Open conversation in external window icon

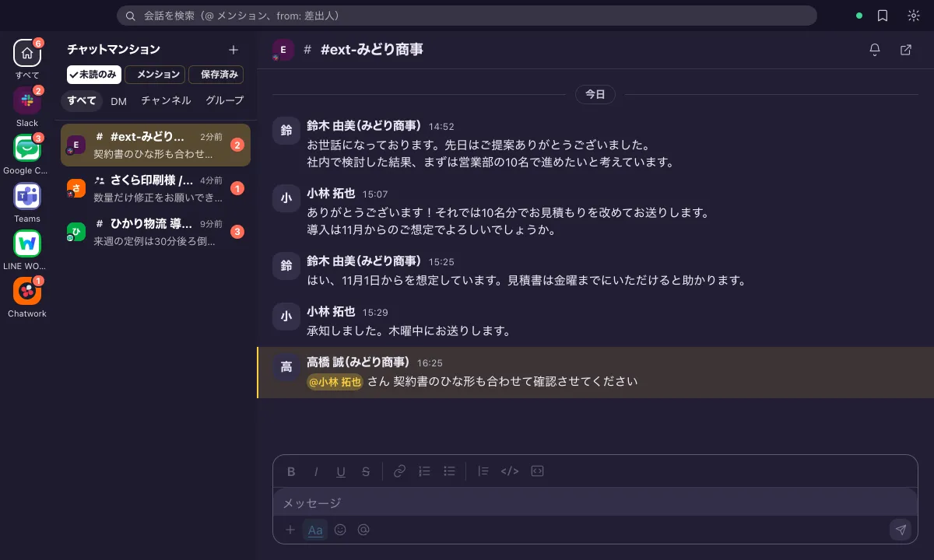point(906,50)
